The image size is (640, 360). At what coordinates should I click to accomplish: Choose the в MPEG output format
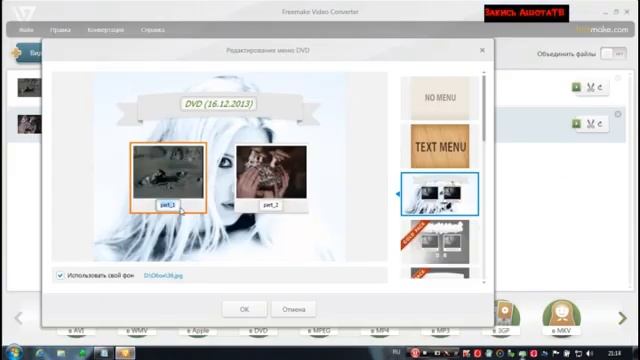(x=319, y=331)
